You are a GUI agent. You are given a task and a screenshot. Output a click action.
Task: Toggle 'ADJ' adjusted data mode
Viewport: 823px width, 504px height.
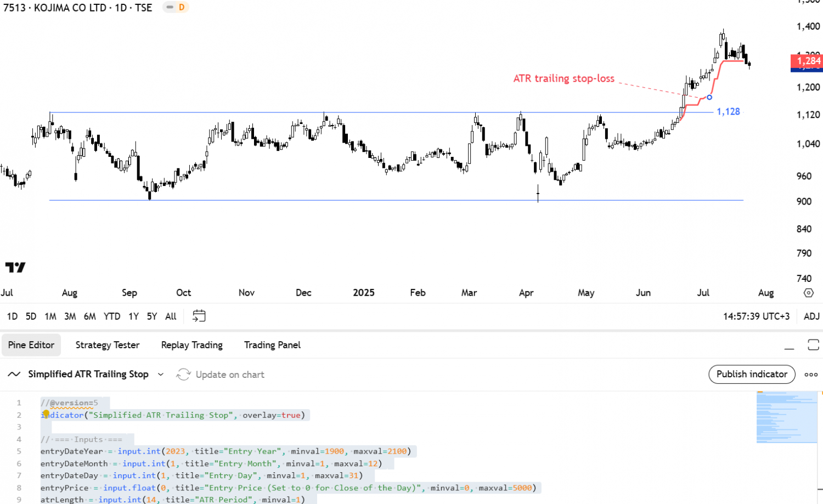click(x=811, y=316)
